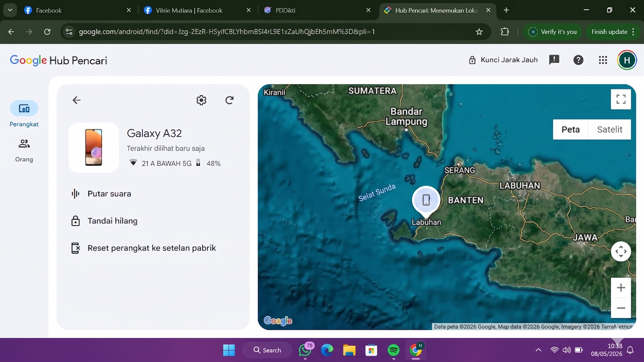Viewport: 644px width, 362px height.
Task: Open the help question mark icon
Action: pyautogui.click(x=578, y=60)
